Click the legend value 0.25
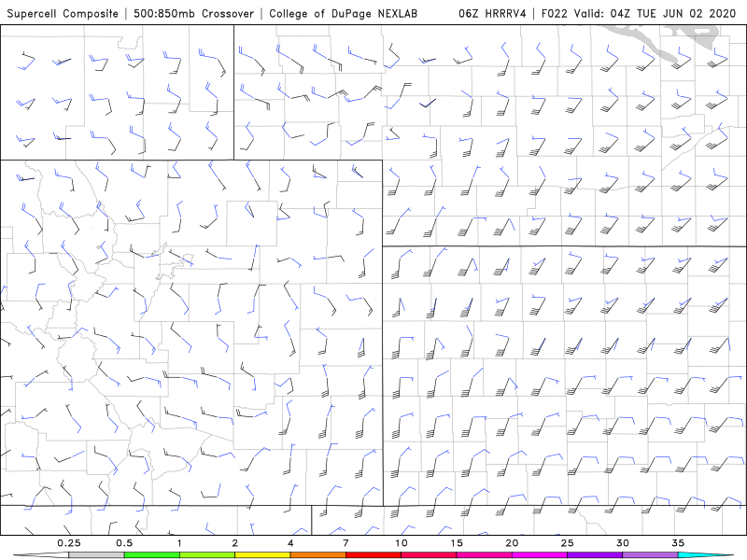Viewport: 747px width, 560px height. click(x=68, y=543)
